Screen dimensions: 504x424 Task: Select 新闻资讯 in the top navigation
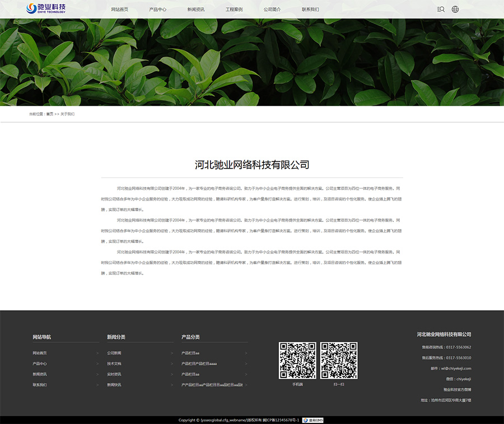(x=196, y=10)
